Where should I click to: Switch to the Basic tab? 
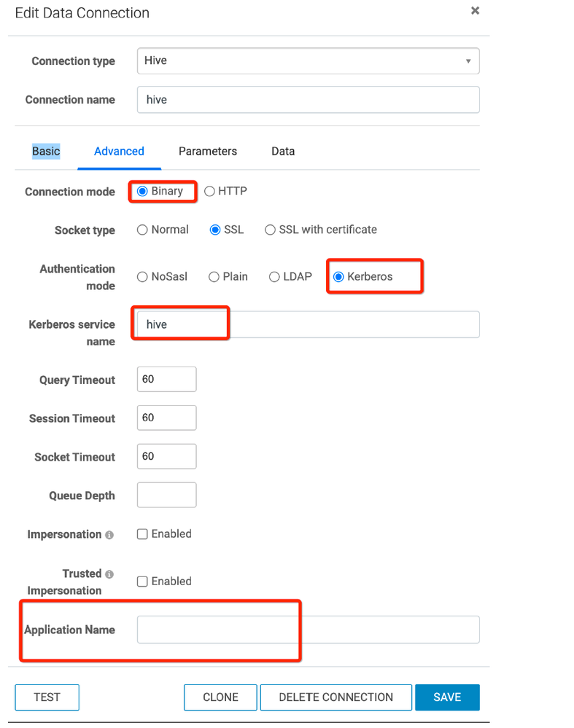point(46,152)
